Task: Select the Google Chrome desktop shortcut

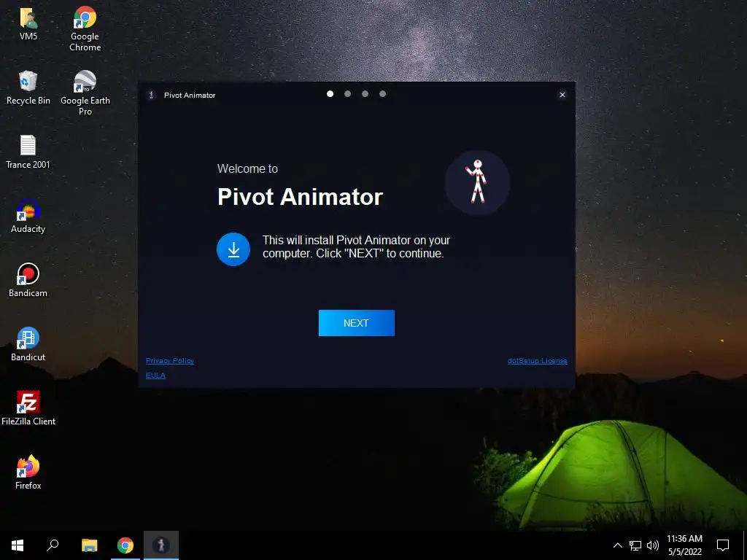Action: 85,28
